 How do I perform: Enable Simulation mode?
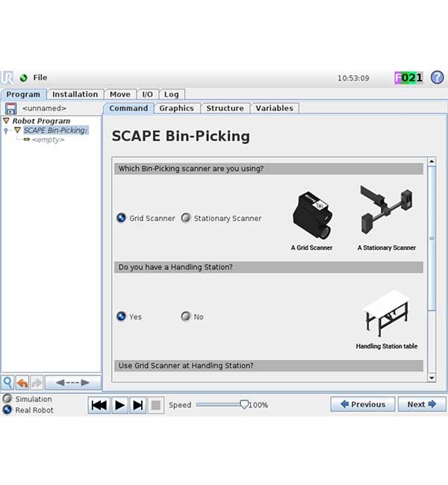[x=7, y=398]
